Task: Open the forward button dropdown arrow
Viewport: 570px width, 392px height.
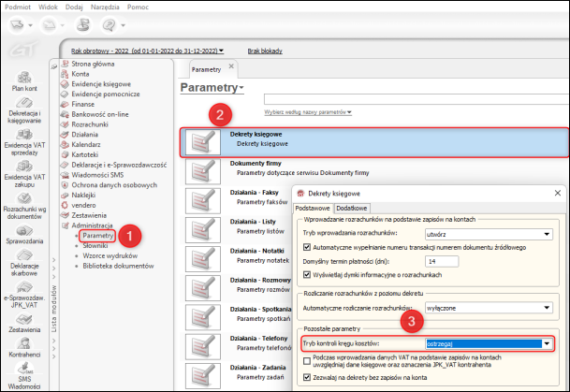Action: click(x=63, y=25)
